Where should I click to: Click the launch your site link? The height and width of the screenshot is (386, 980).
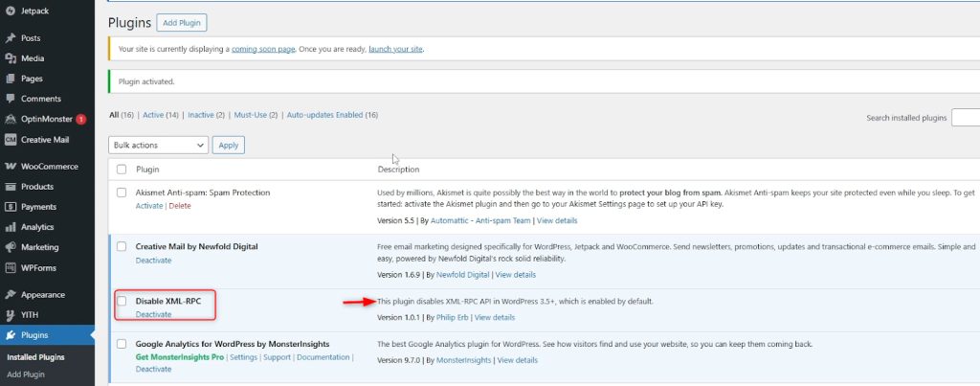[x=396, y=49]
